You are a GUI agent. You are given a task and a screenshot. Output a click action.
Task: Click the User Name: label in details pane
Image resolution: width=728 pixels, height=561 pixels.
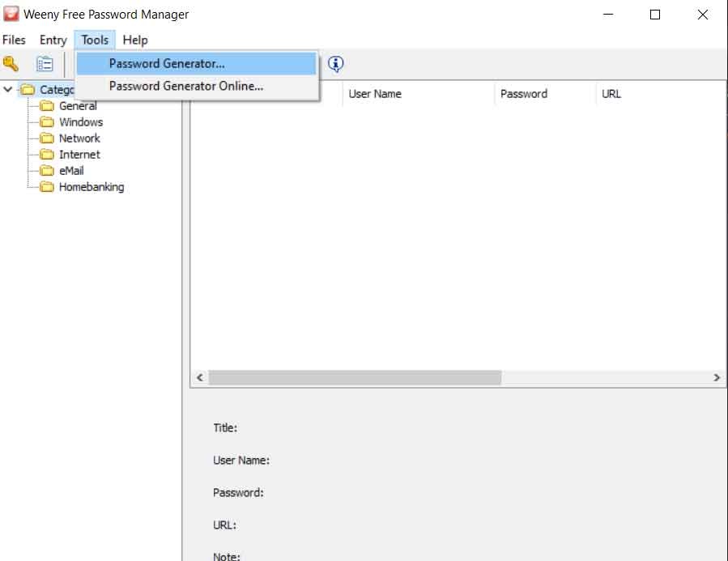(x=241, y=461)
